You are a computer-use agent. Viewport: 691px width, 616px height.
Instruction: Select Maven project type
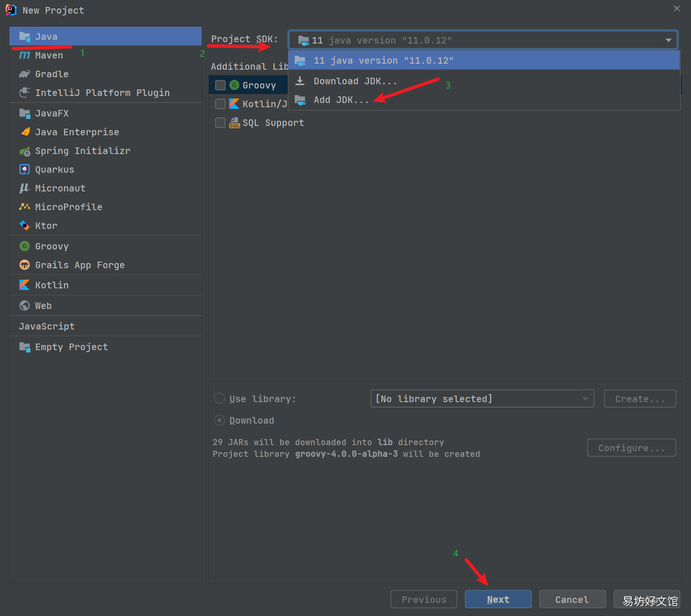[x=105, y=55]
